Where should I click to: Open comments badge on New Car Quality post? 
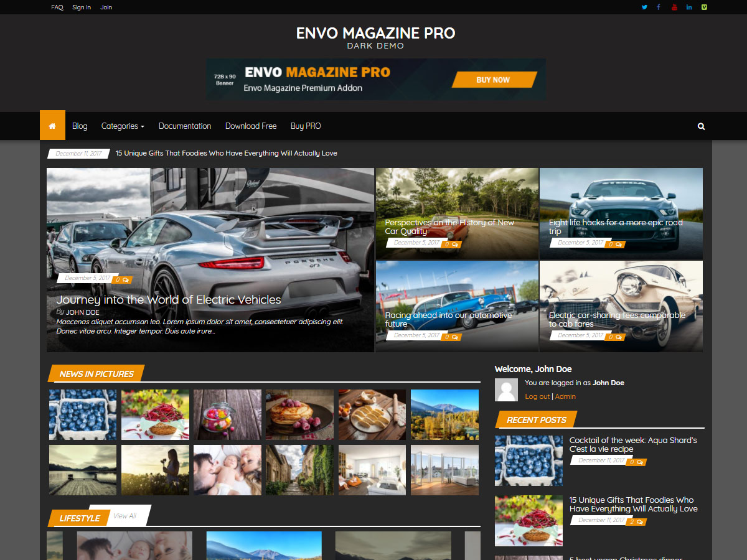click(x=451, y=245)
